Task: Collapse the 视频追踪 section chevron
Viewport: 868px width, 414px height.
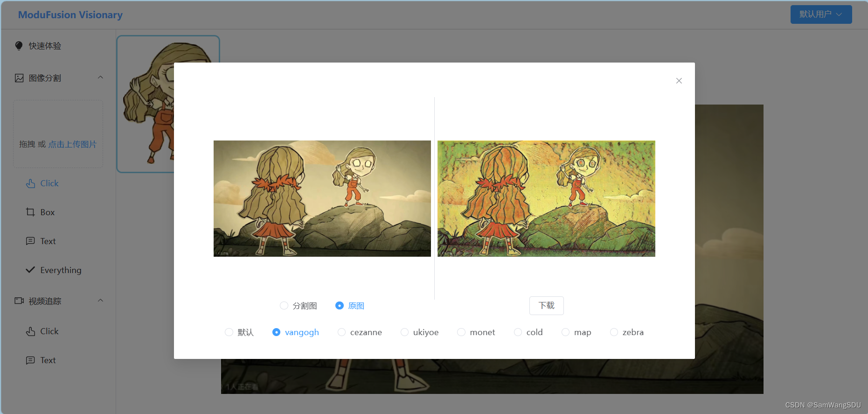Action: pos(100,301)
